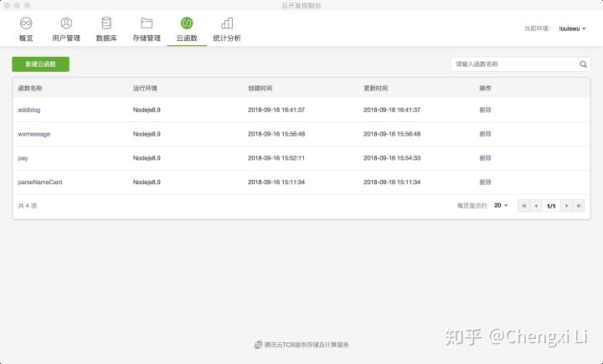Select pay's created time 2018-09-16 15:52:11
The image size is (603, 364).
coord(276,158)
